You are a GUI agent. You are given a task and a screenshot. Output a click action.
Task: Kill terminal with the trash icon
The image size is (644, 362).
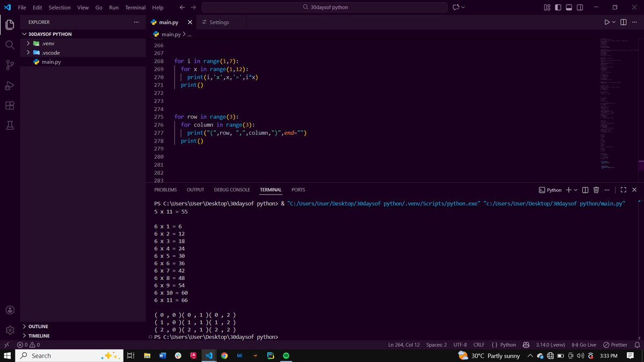[x=596, y=190]
